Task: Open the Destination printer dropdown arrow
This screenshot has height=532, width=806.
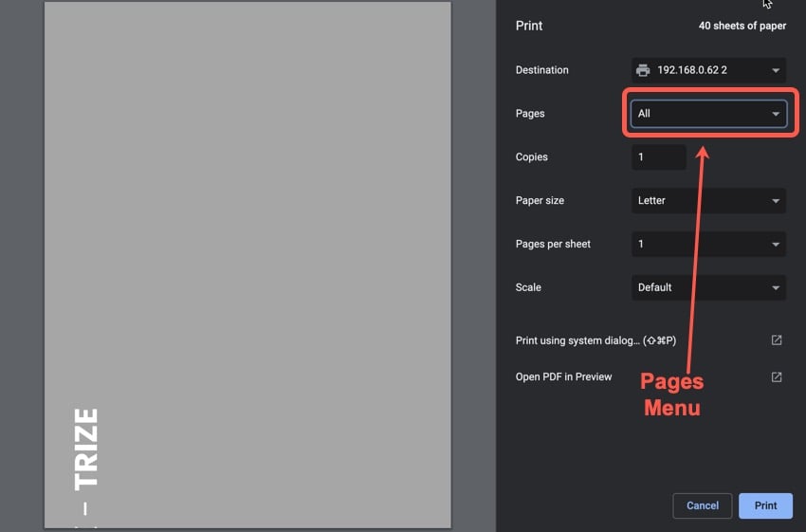Action: tap(776, 70)
